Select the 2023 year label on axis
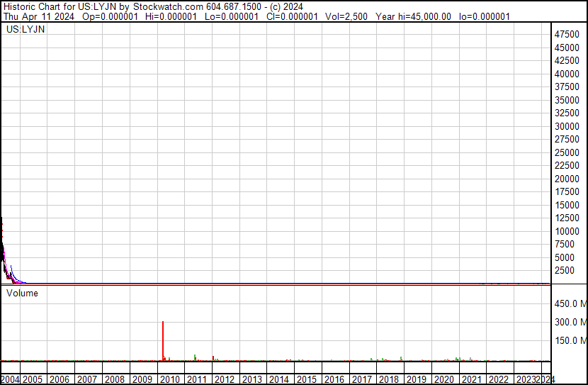This screenshot has width=588, height=385. click(526, 379)
